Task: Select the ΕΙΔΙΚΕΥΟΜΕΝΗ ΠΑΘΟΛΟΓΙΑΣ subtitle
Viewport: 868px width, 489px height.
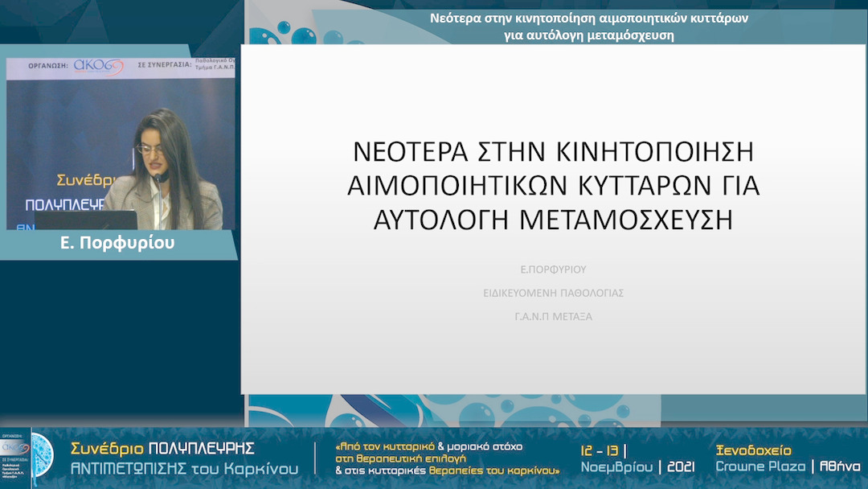Action: tap(554, 294)
